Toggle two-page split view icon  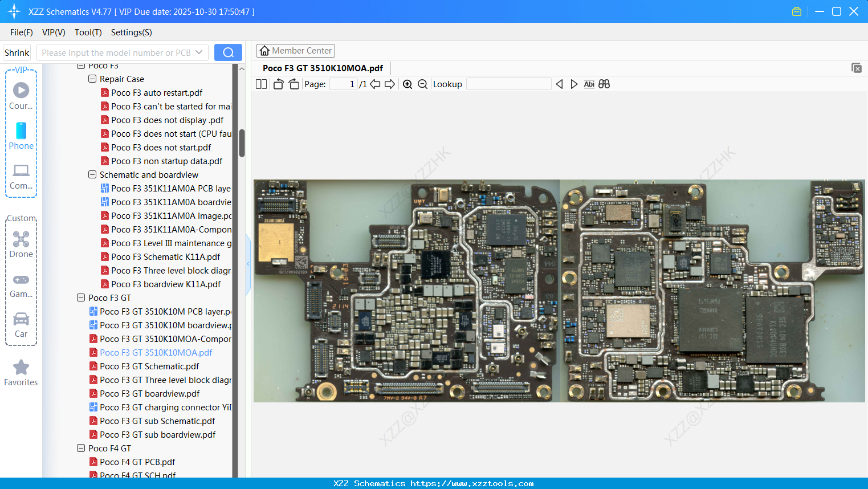(261, 84)
